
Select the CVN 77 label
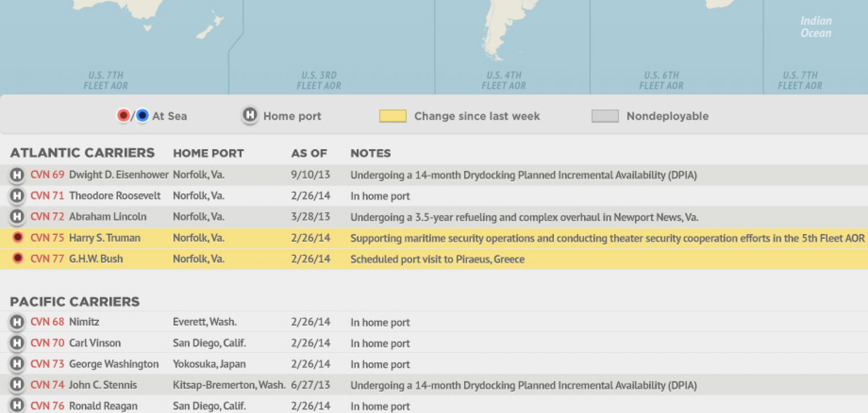47,258
